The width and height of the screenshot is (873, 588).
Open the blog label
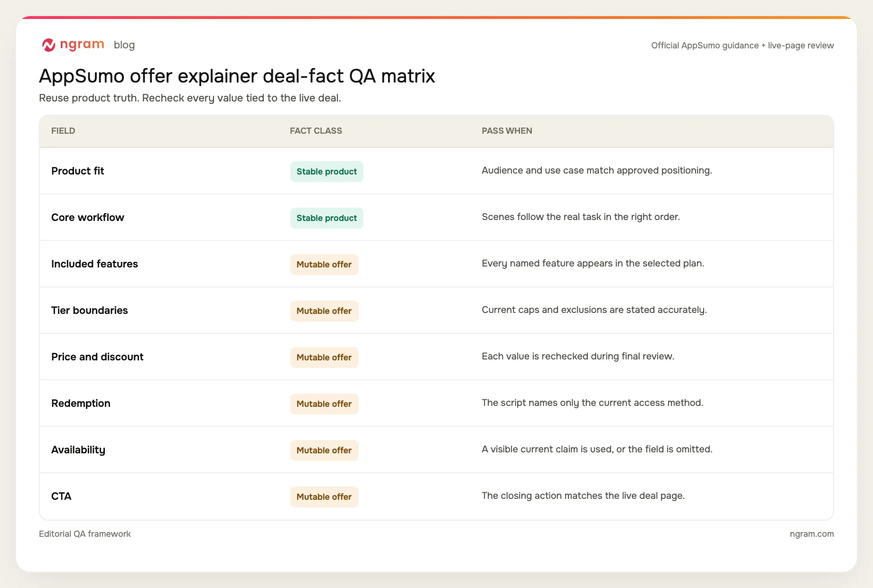click(x=124, y=45)
